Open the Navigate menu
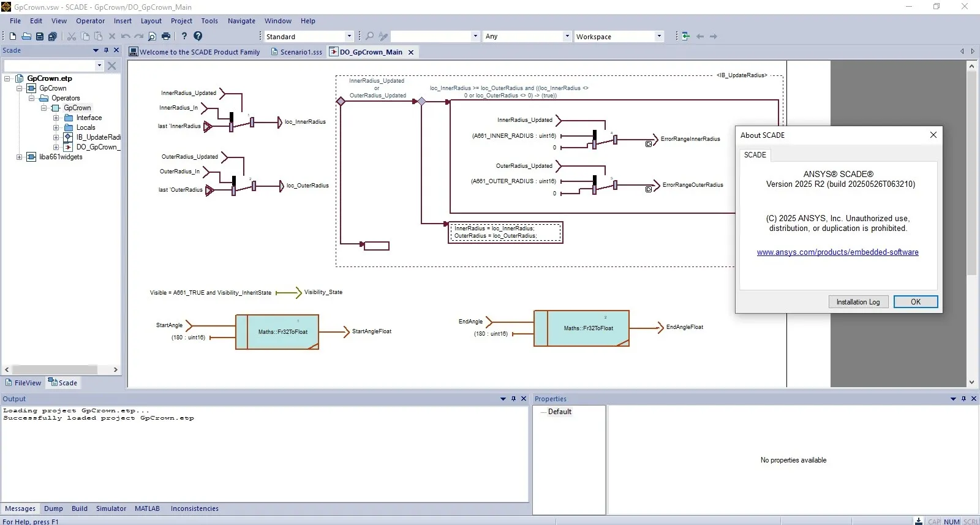Image resolution: width=980 pixels, height=525 pixels. (x=241, y=21)
